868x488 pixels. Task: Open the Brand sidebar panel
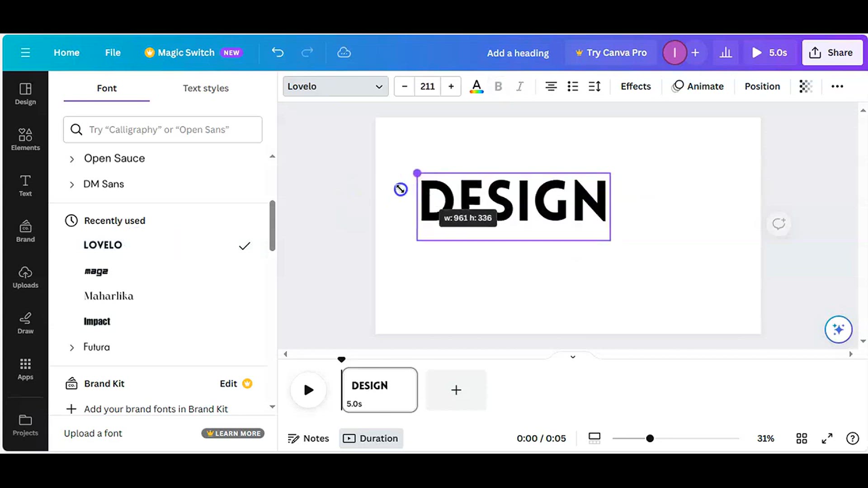pos(25,231)
